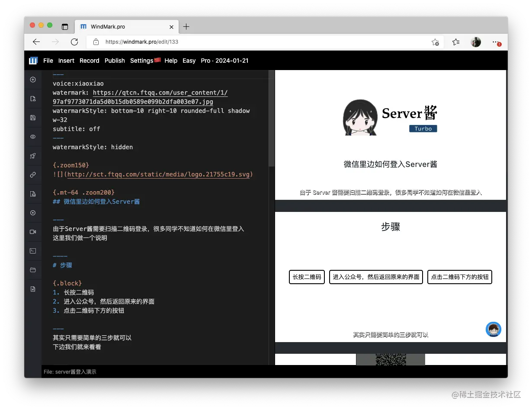This screenshot has width=532, height=410.
Task: Click the subtitle: off line in editor
Action: coord(77,129)
